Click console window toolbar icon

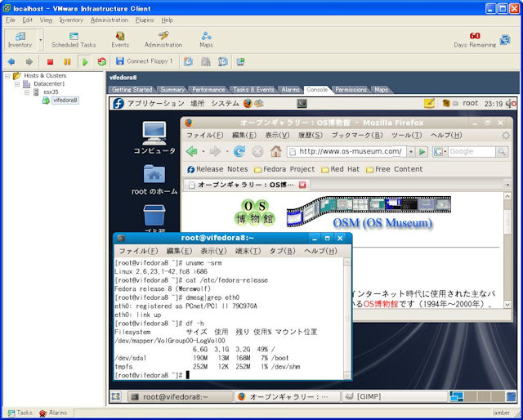(x=240, y=62)
